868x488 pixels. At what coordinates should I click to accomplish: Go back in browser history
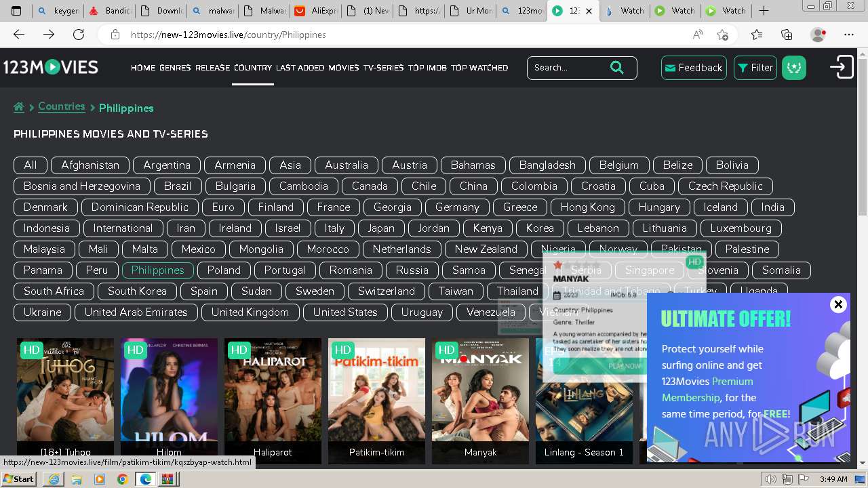point(19,35)
